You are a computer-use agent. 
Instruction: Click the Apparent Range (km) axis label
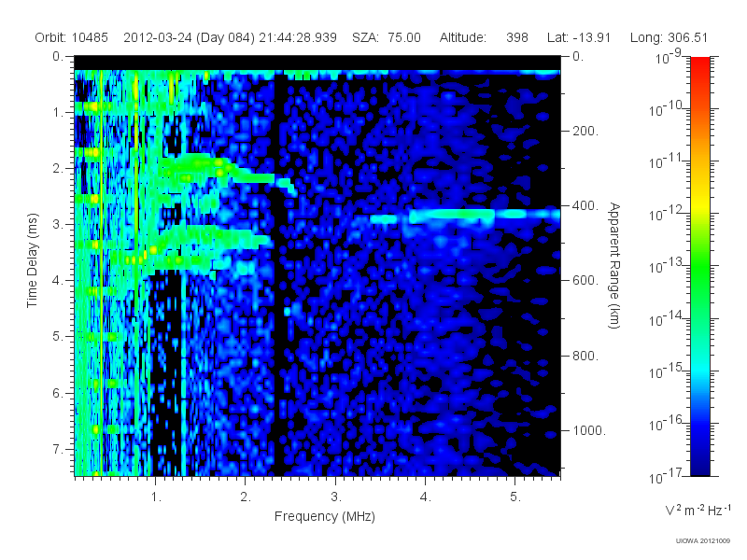click(615, 266)
